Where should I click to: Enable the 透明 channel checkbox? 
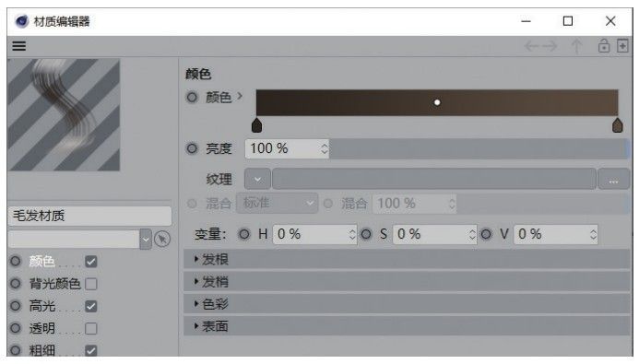(x=91, y=328)
